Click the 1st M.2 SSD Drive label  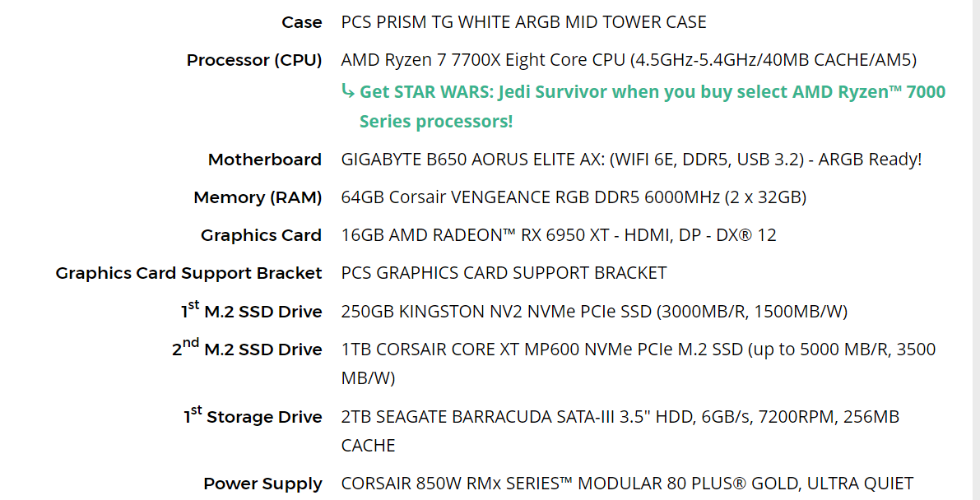pos(252,311)
